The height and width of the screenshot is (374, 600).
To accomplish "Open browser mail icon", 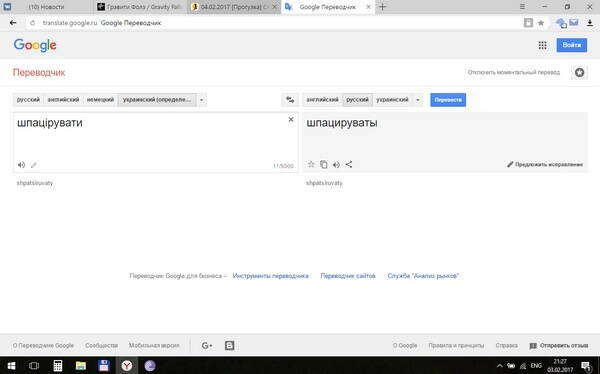I will (x=574, y=23).
